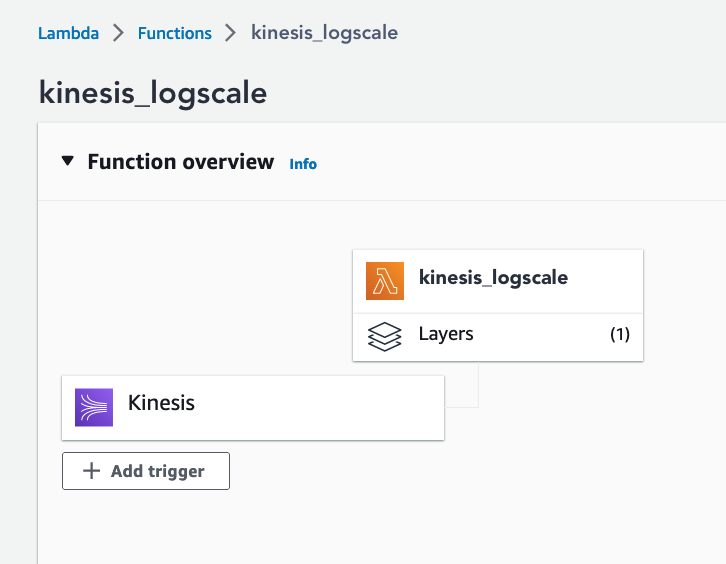
Task: Click the Add trigger button
Action: coord(146,471)
